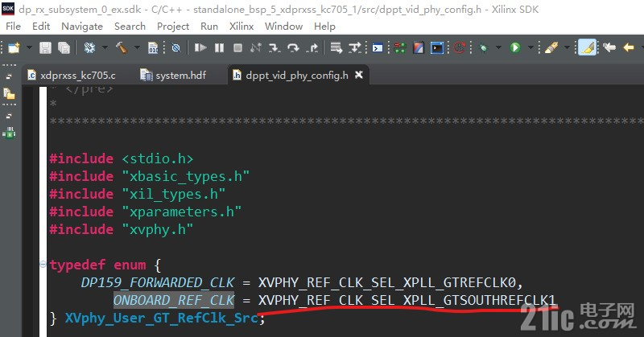Viewport: 644px width, 337px height.
Task: Click the Drop to Frame icon
Action: point(336,48)
